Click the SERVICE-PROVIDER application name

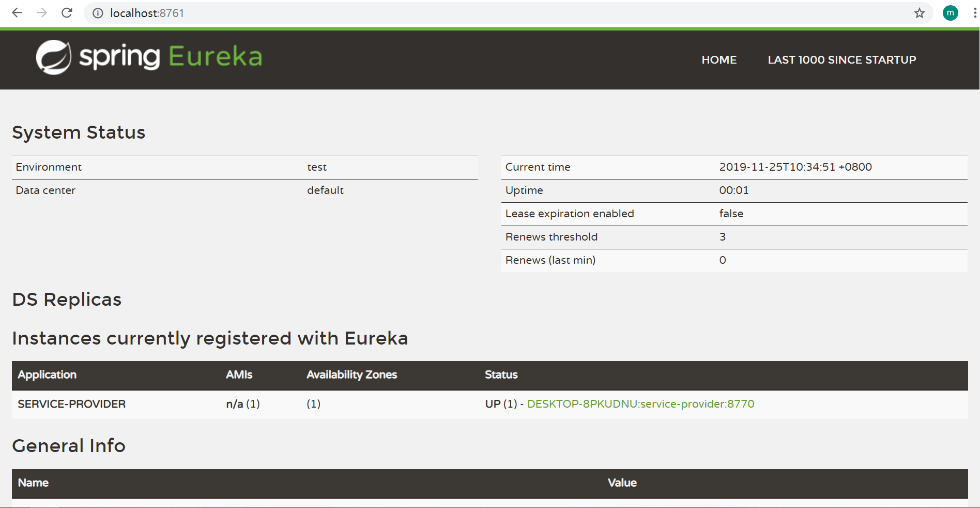(72, 404)
